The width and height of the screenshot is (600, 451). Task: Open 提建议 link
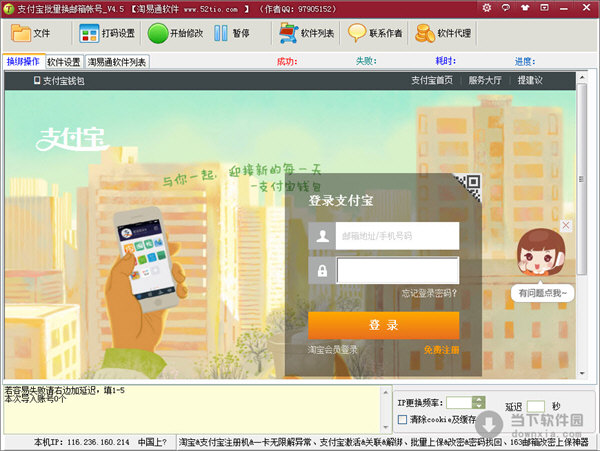tap(530, 80)
